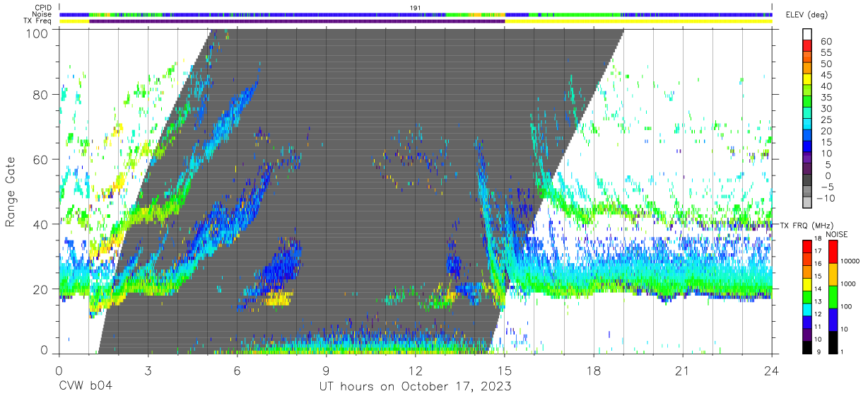The height and width of the screenshot is (401, 868).
Task: Click the 'CPID' row label
Action: (43, 7)
